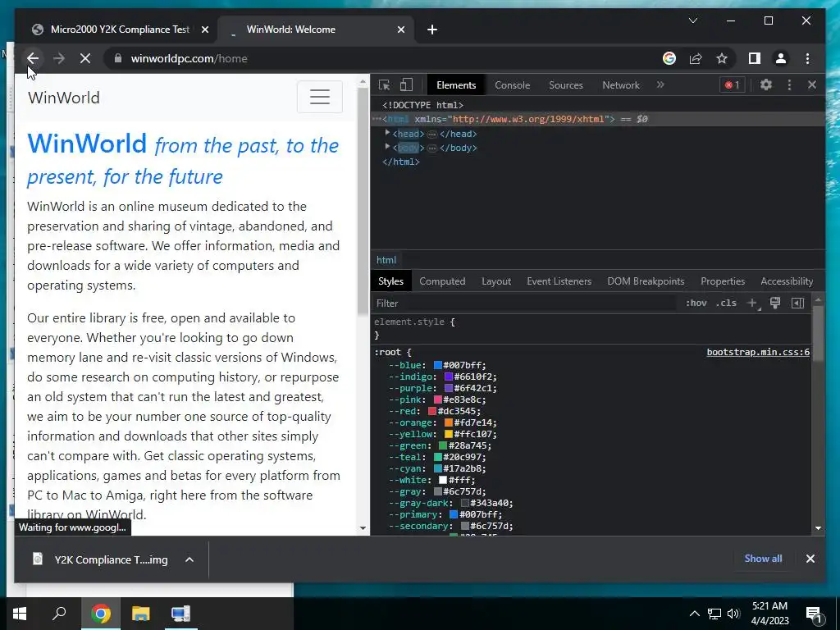
Task: Add new style rule plus icon
Action: click(753, 304)
